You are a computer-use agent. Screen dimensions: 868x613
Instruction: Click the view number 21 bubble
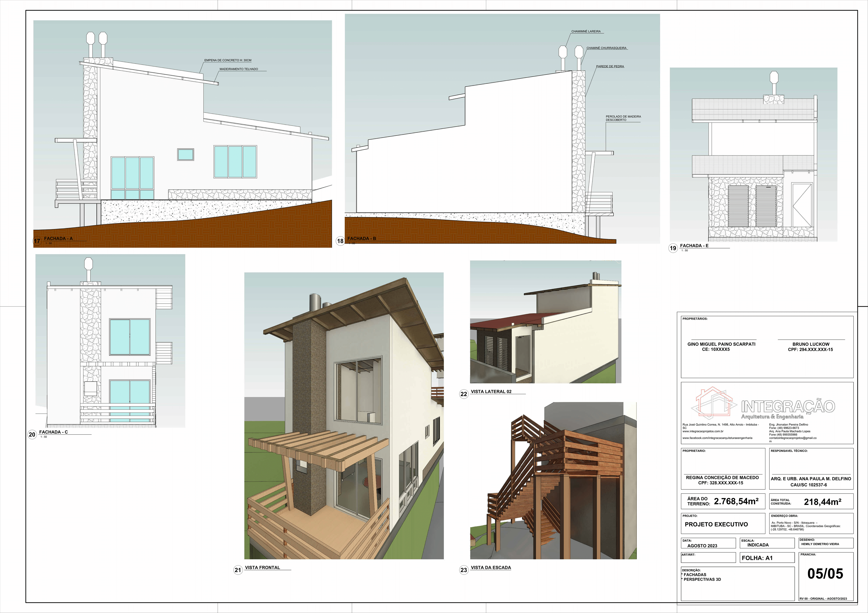point(238,570)
